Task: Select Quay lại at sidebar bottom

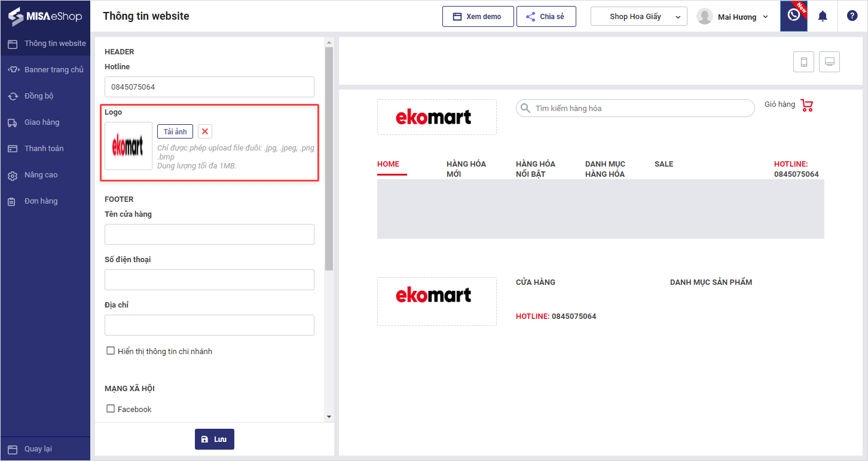Action: click(x=45, y=449)
